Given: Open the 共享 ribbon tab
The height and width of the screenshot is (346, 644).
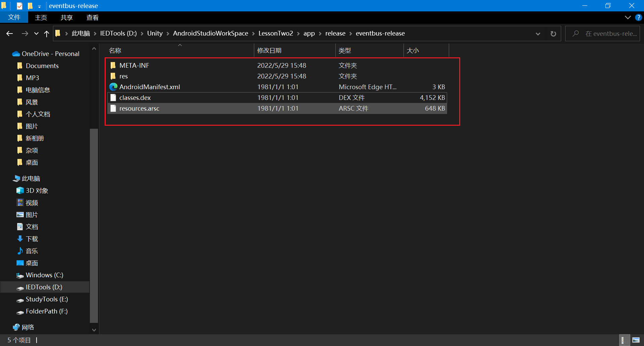Looking at the screenshot, I should coord(67,17).
